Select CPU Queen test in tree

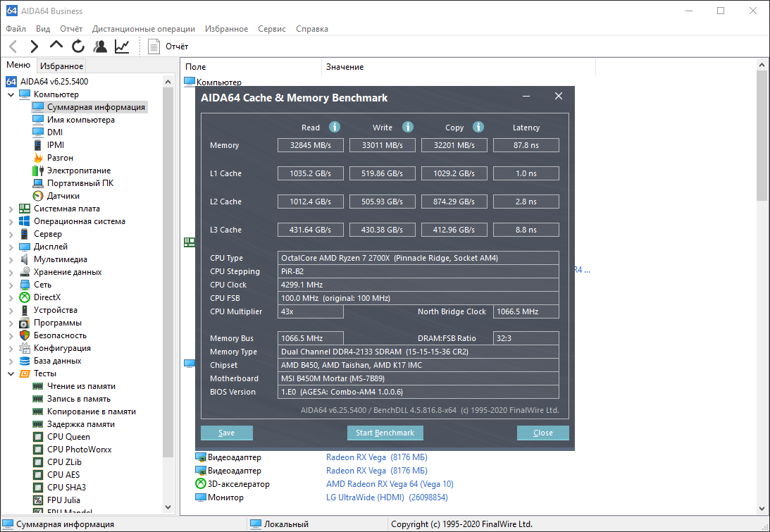click(68, 437)
